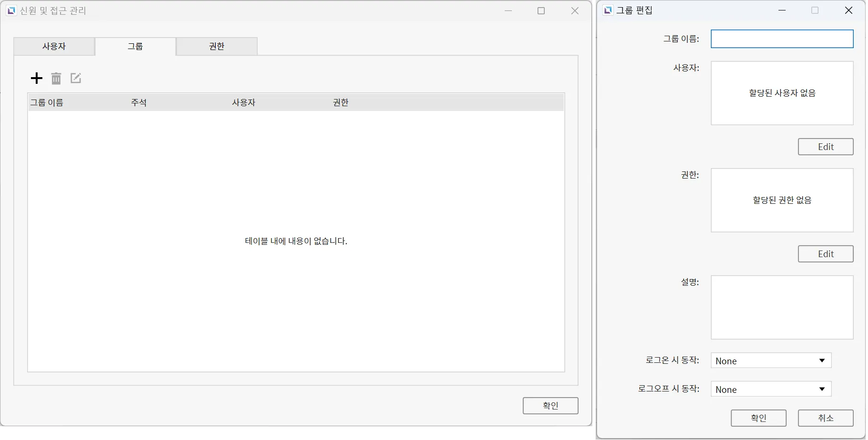Switch to the 사용자 tab
868x440 pixels.
pos(54,47)
